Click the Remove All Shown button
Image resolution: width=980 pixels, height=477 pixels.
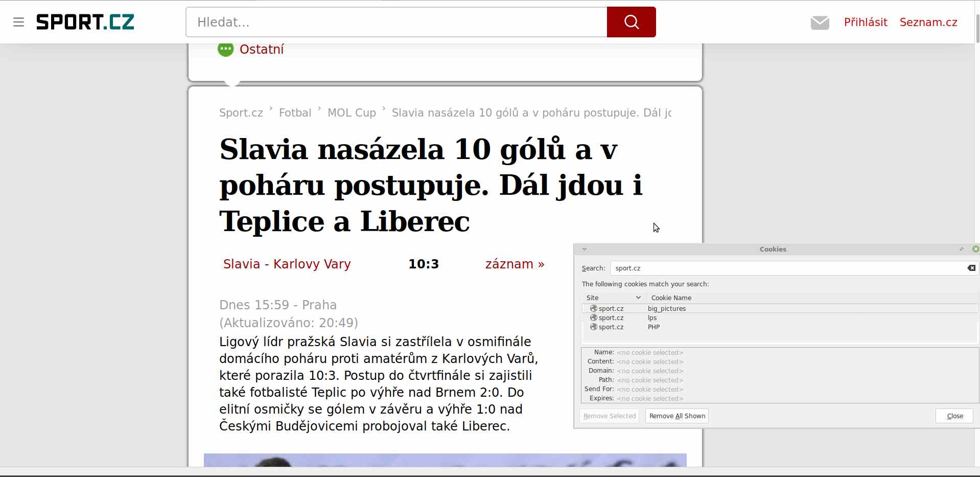pos(676,416)
